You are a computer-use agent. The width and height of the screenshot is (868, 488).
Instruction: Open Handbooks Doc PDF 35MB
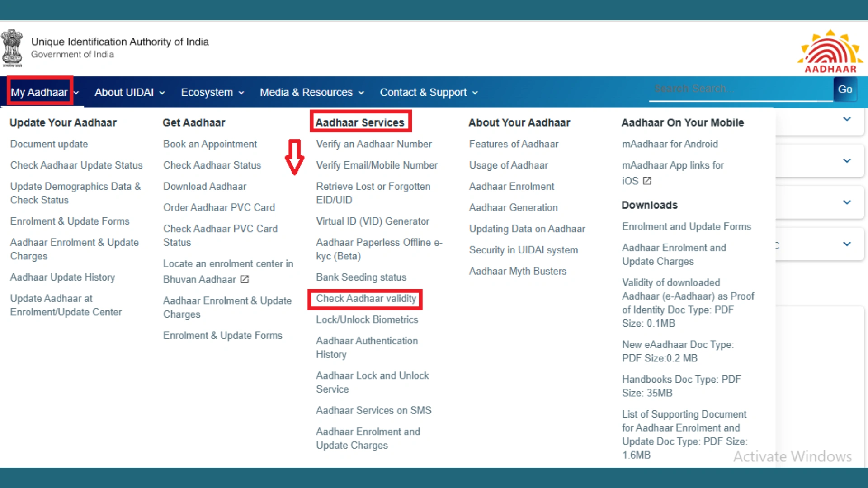tap(681, 386)
